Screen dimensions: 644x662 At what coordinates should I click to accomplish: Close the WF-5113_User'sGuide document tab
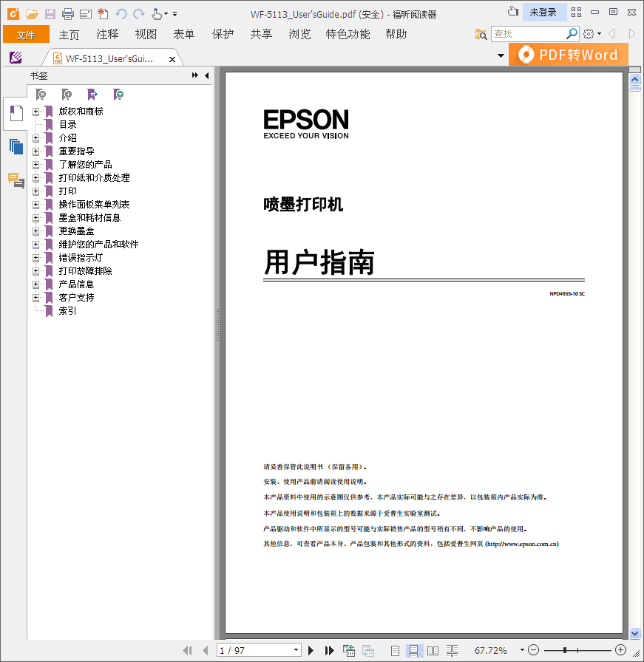[172, 59]
